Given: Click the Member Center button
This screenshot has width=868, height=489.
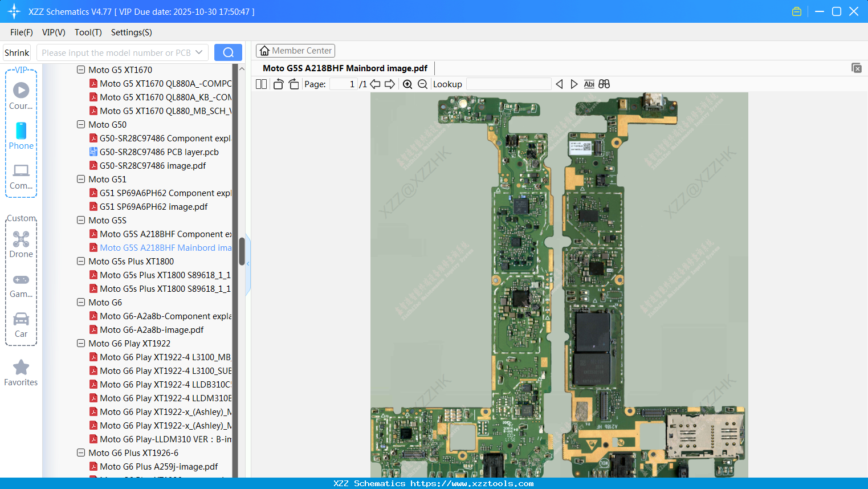Looking at the screenshot, I should (295, 50).
